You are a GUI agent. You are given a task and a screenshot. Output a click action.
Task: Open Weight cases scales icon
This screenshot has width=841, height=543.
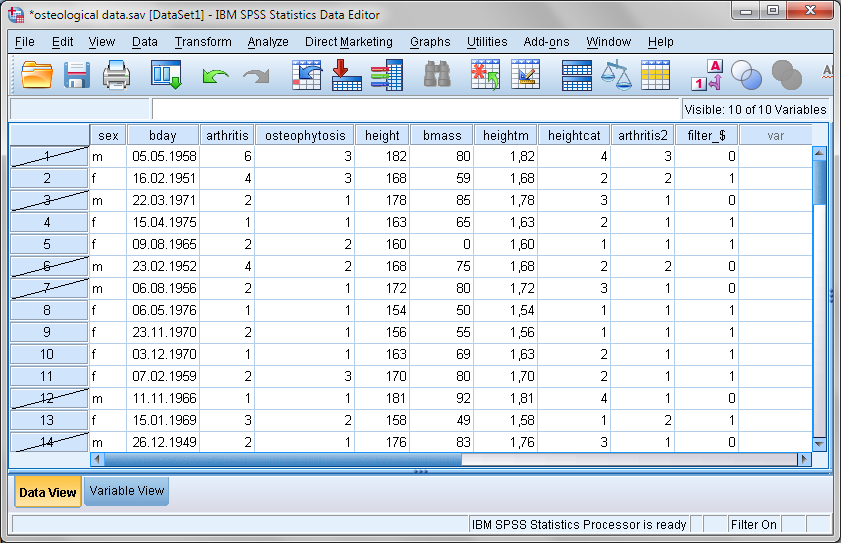[616, 75]
